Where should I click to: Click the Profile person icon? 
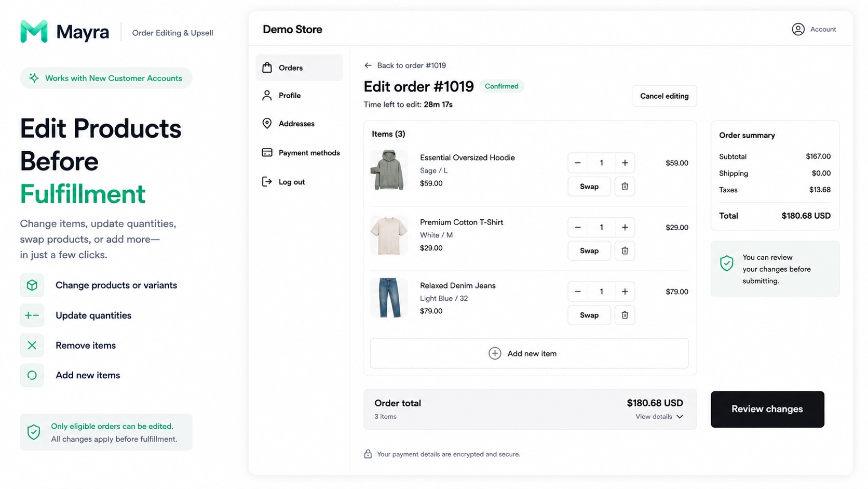click(x=267, y=96)
